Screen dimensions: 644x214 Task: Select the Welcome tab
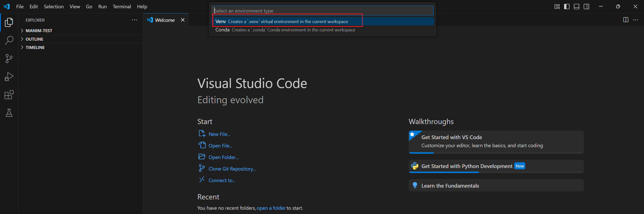(165, 20)
